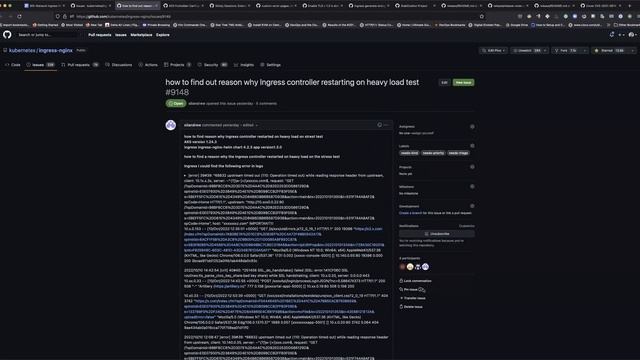Open the Security repository tab
Viewport: 640px width, 360px height.
pos(212,65)
